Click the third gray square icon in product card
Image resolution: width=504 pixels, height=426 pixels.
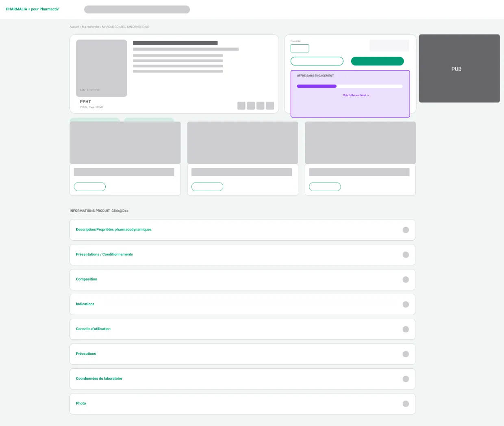[261, 106]
